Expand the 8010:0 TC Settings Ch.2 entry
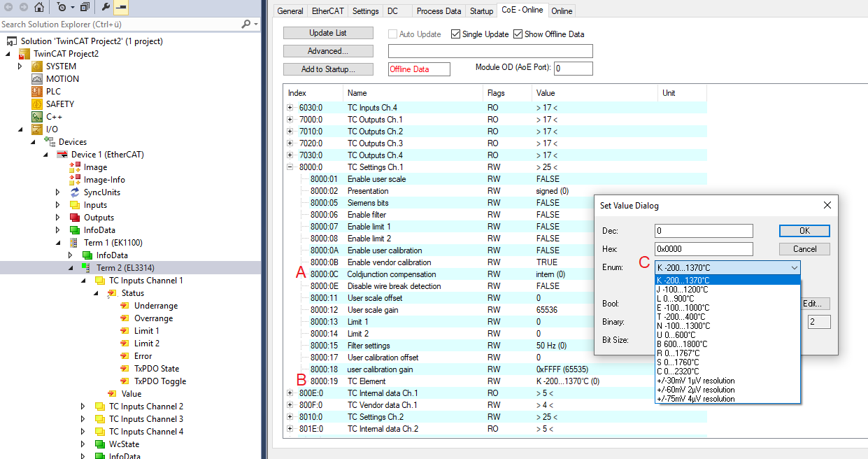Screen dimensions: 868x459 point(290,417)
